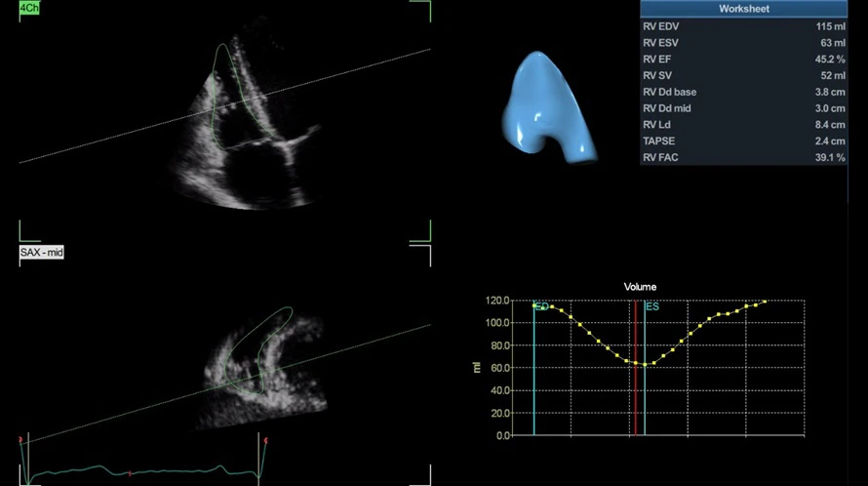The height and width of the screenshot is (486, 868).
Task: Click the Worksheet panel header
Action: 743,9
